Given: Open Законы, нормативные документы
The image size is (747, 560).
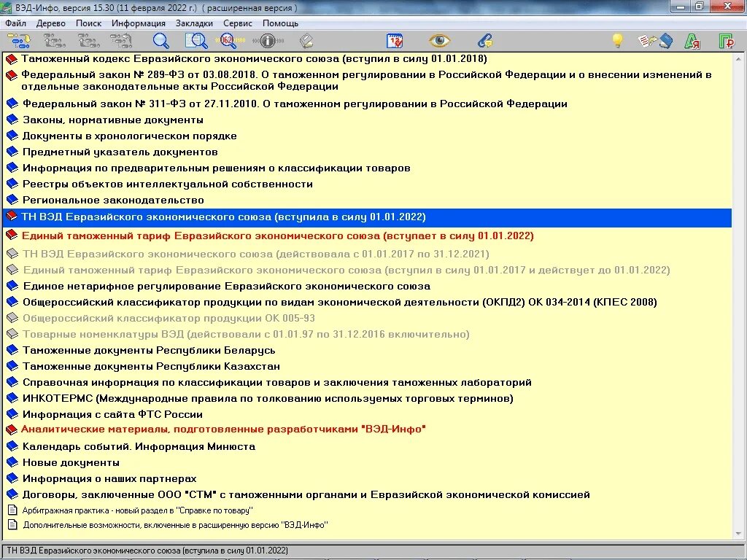Looking at the screenshot, I should (113, 120).
